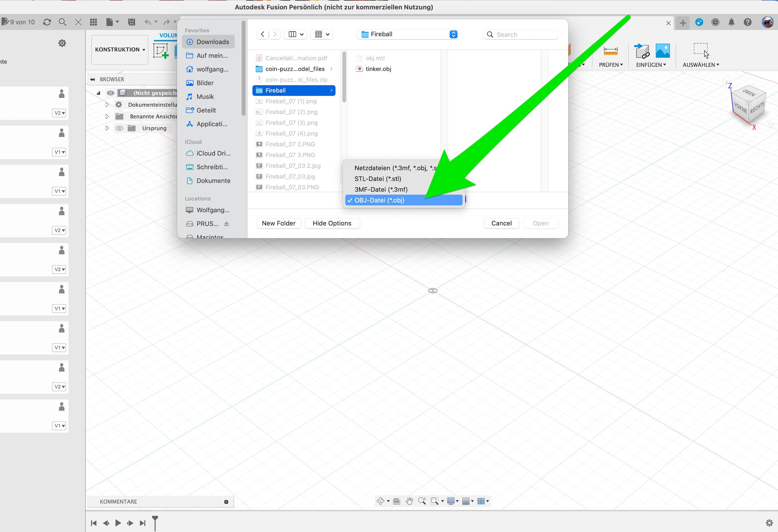Click the Undo arrow
This screenshot has width=778, height=532.
(148, 22)
